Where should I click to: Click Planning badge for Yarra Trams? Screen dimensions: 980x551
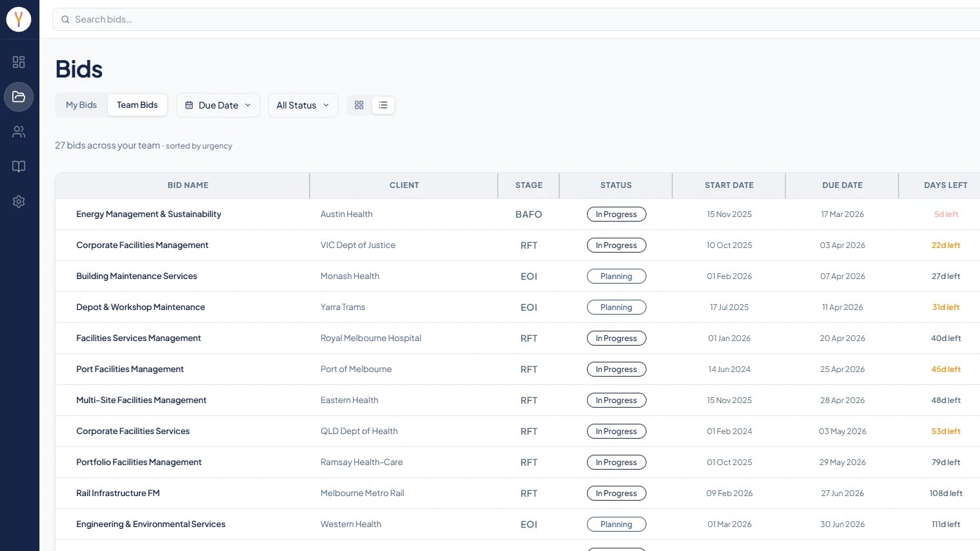(x=616, y=307)
